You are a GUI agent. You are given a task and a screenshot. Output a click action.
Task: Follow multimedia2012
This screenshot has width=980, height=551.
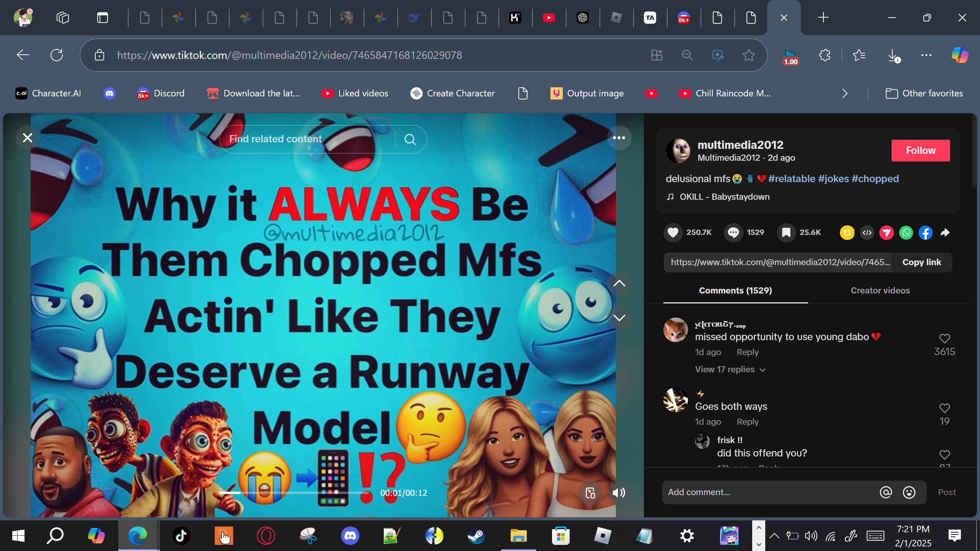pyautogui.click(x=920, y=150)
